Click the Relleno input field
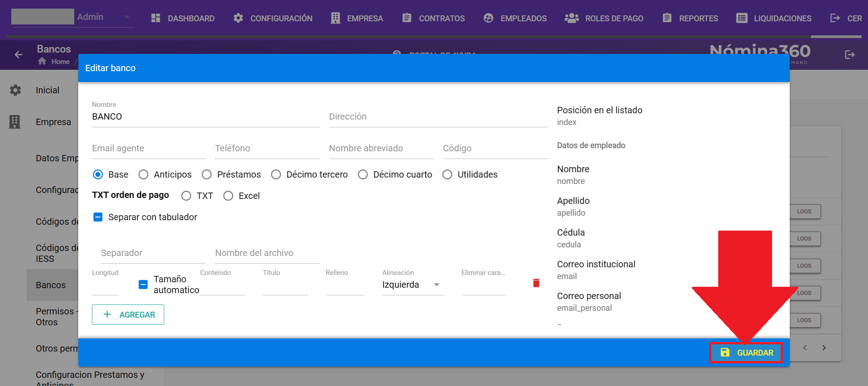The image size is (868, 386). (x=345, y=285)
